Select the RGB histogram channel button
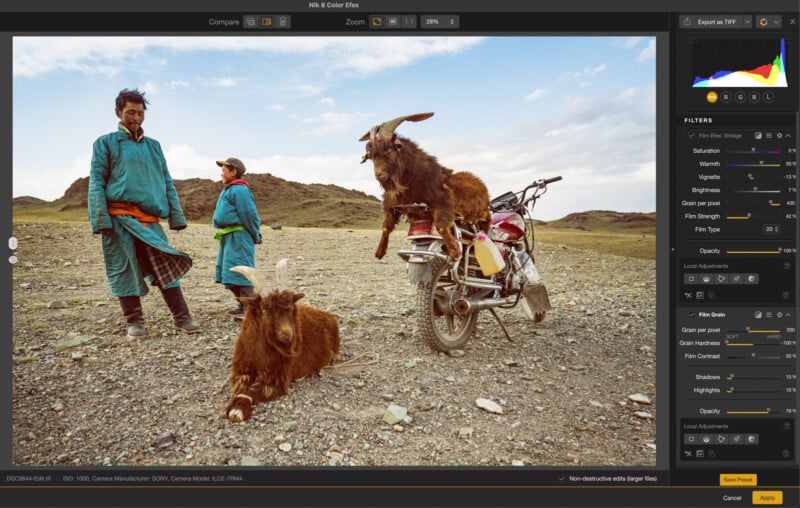The height and width of the screenshot is (508, 800). 712,97
